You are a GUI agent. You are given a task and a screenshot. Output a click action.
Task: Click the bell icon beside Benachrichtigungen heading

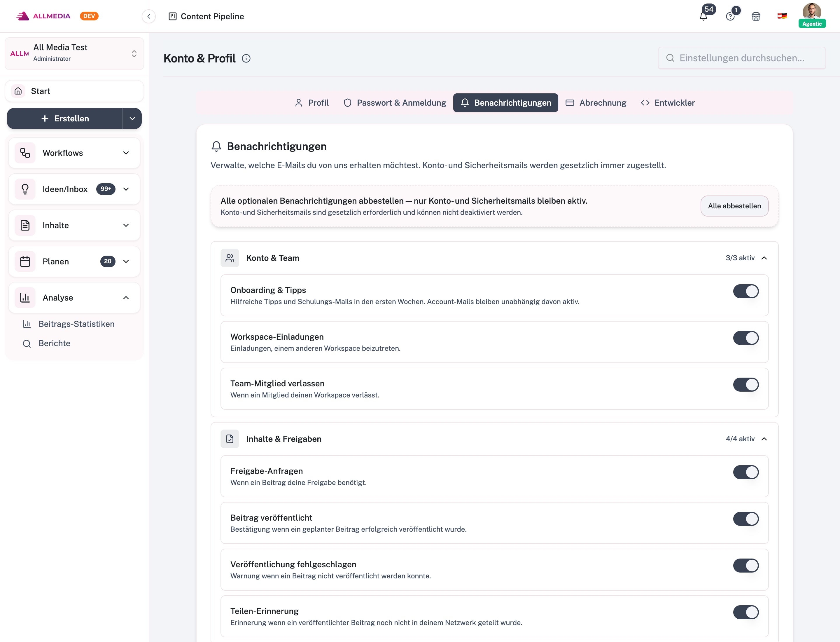pos(216,146)
